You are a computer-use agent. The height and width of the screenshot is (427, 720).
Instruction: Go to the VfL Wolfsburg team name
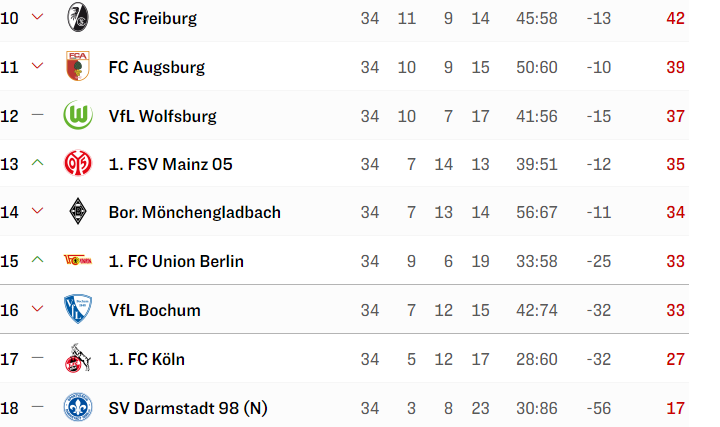point(162,116)
